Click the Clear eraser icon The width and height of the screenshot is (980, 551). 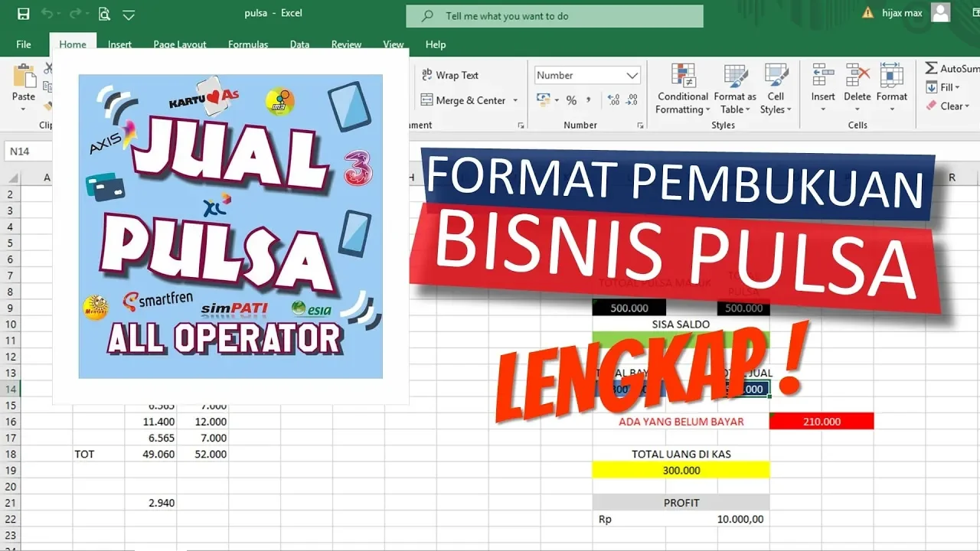(932, 106)
